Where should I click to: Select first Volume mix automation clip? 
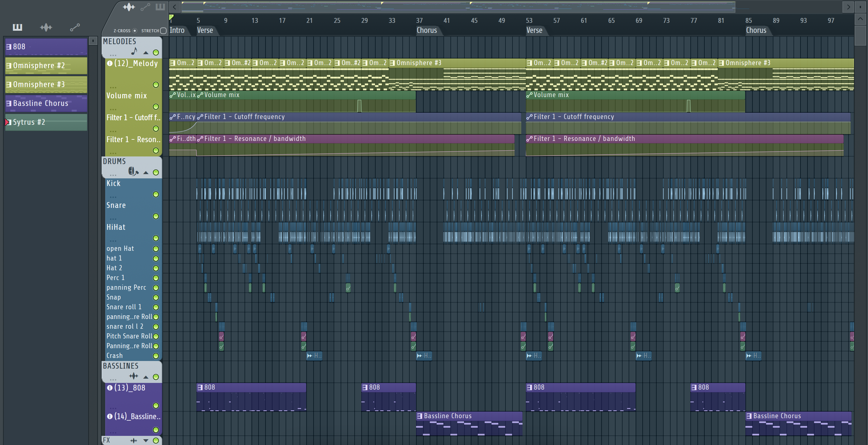(182, 101)
